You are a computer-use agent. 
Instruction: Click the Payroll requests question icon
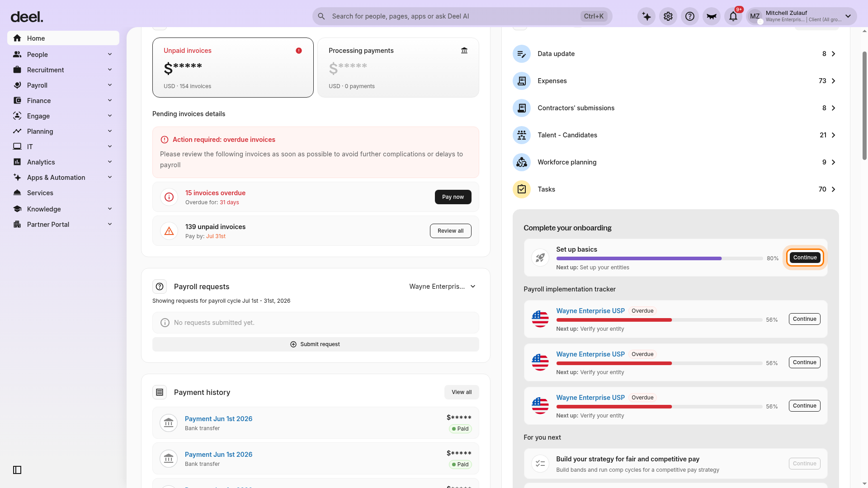click(160, 286)
